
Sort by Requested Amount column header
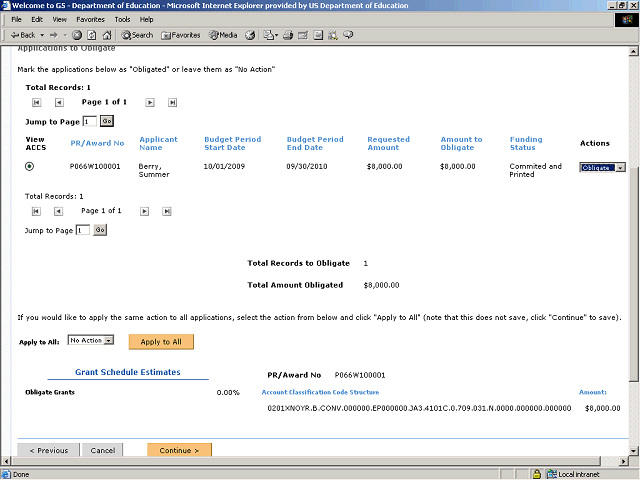pos(389,143)
